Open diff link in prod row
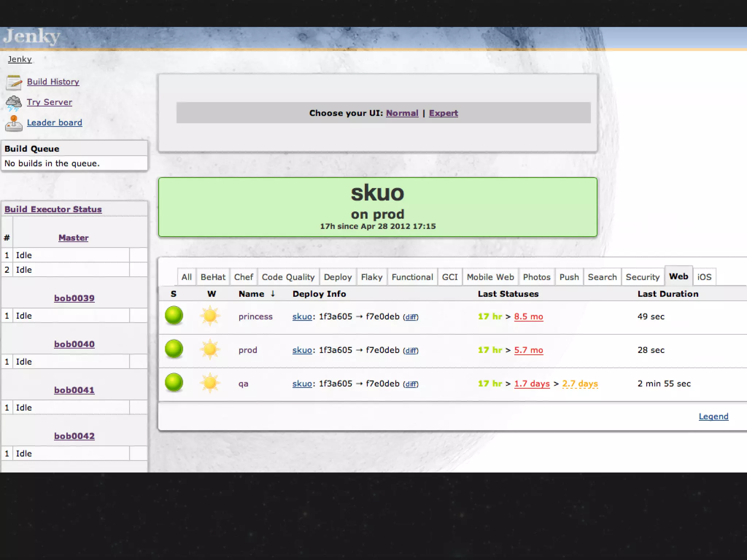The width and height of the screenshot is (747, 560). 411,351
